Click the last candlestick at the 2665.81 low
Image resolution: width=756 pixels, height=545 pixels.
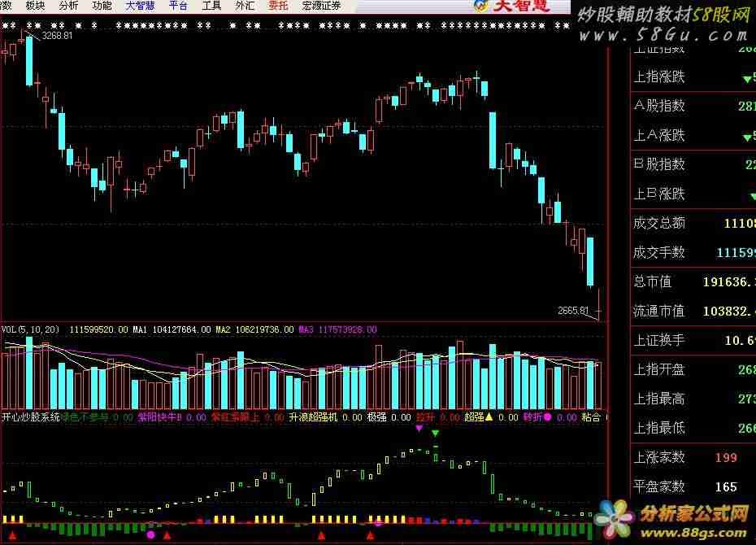coord(599,305)
